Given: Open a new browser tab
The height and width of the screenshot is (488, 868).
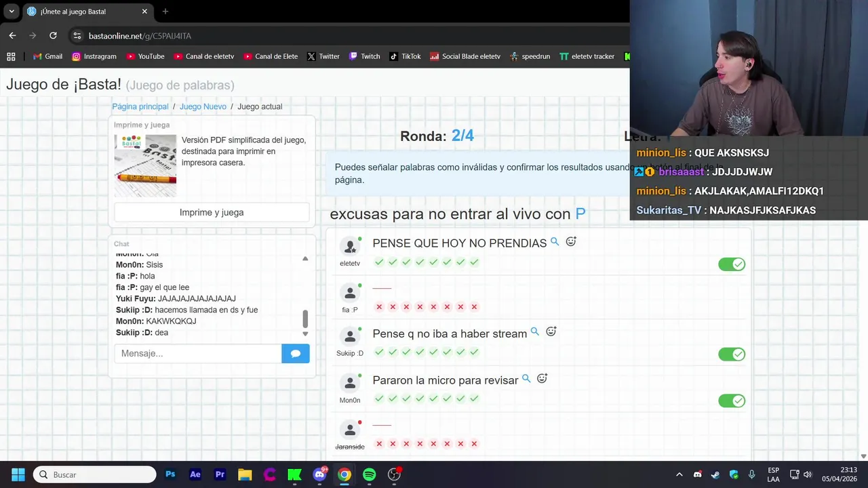Looking at the screenshot, I should tap(165, 12).
